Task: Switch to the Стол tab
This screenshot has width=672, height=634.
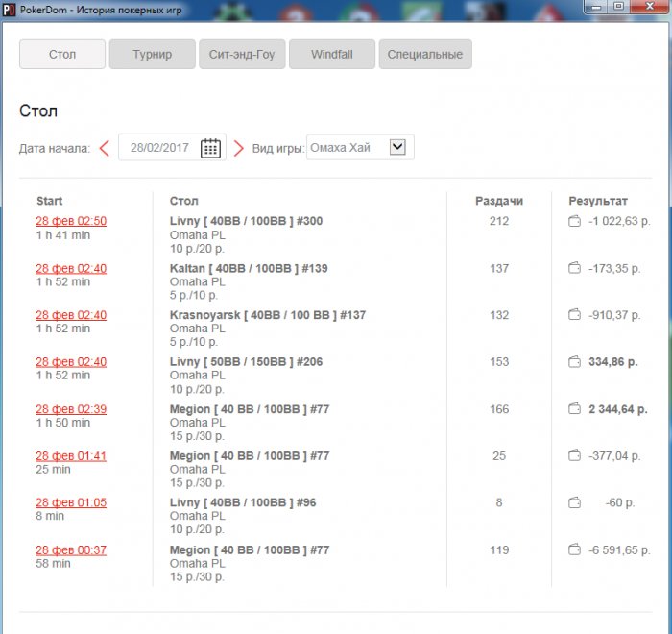Action: (62, 54)
